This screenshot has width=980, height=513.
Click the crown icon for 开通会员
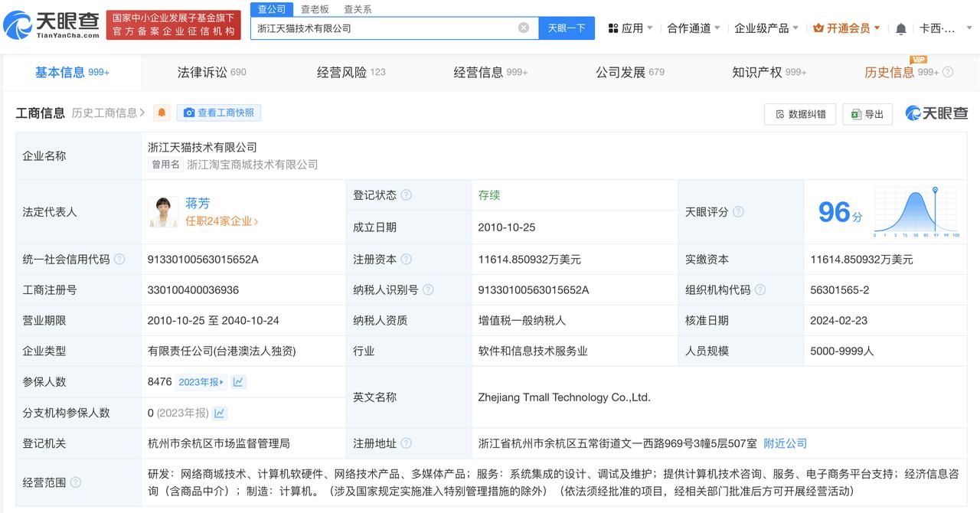tap(818, 28)
